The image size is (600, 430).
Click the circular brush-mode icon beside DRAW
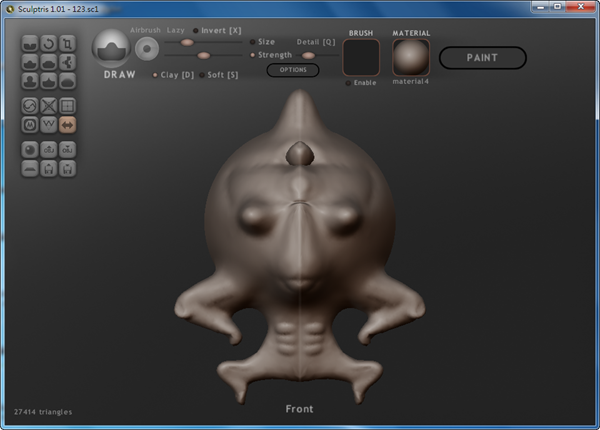coord(147,49)
